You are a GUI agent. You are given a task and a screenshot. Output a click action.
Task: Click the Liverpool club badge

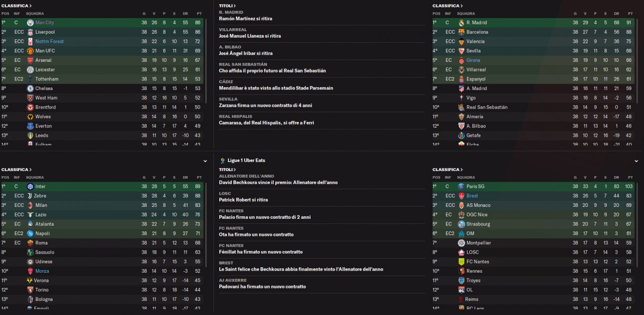point(30,32)
